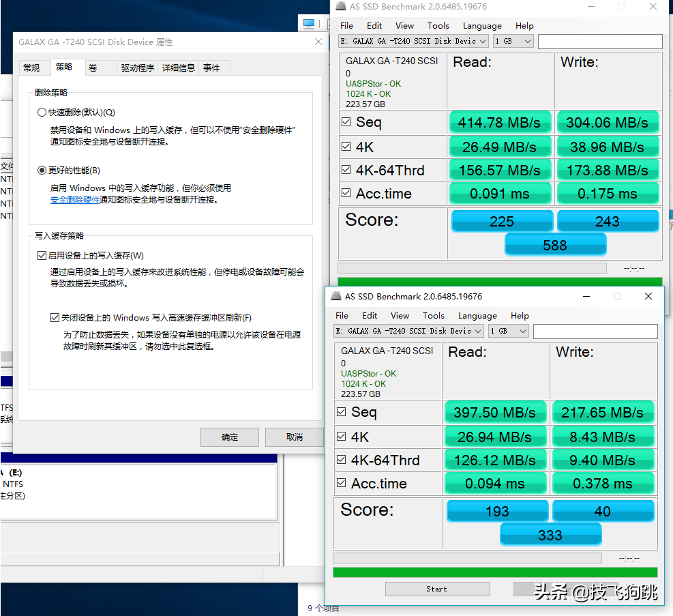The image size is (673, 616).
Task: Click Seq write result 304.06 MB/s
Action: click(608, 123)
